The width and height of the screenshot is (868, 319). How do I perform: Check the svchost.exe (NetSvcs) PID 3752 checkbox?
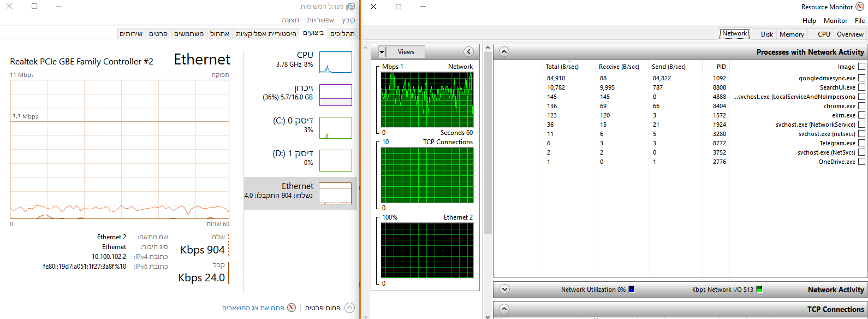pyautogui.click(x=861, y=152)
